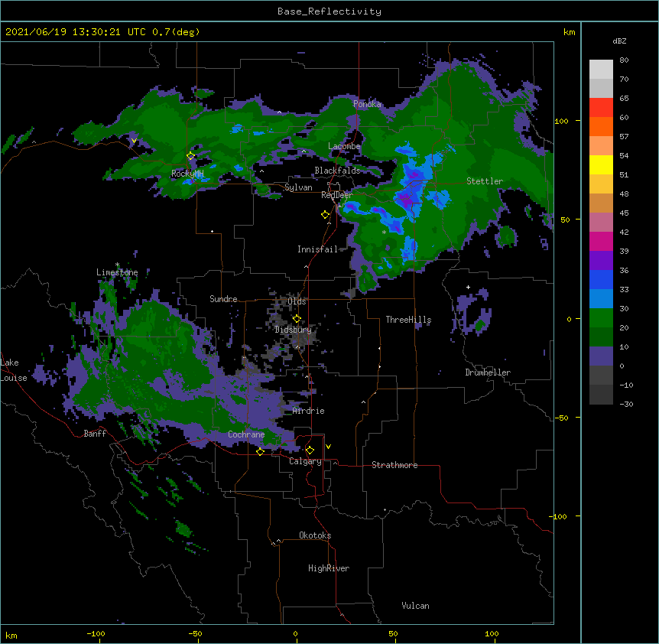
Task: Pick the lightest grey 70–80 dBZ swatch
Action: tap(601, 70)
